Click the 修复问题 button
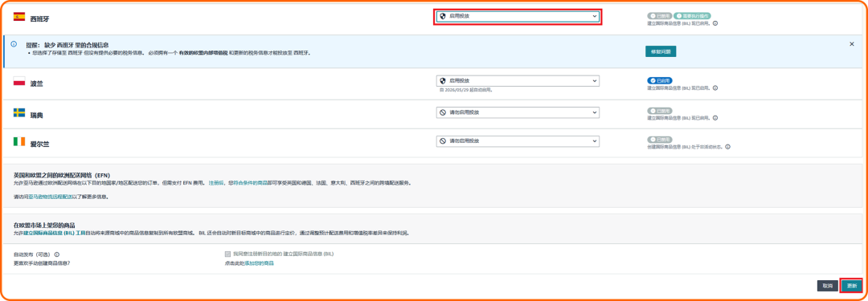 pos(661,51)
